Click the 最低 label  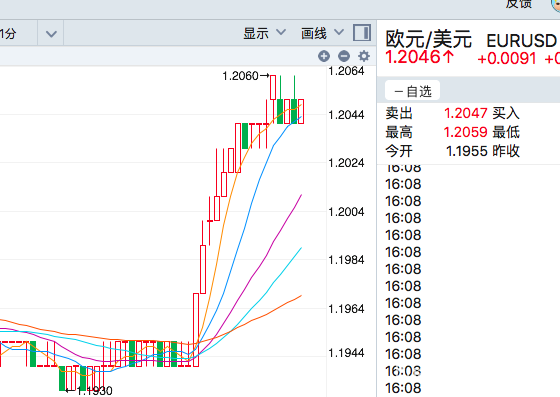(506, 132)
